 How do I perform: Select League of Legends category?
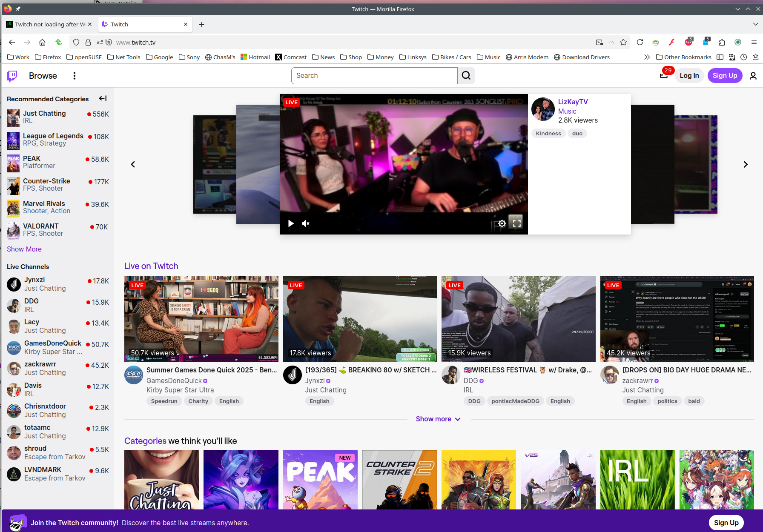pyautogui.click(x=58, y=140)
